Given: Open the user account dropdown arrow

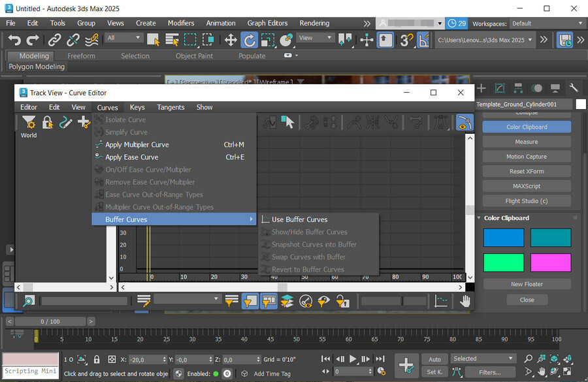Looking at the screenshot, I should (x=440, y=24).
